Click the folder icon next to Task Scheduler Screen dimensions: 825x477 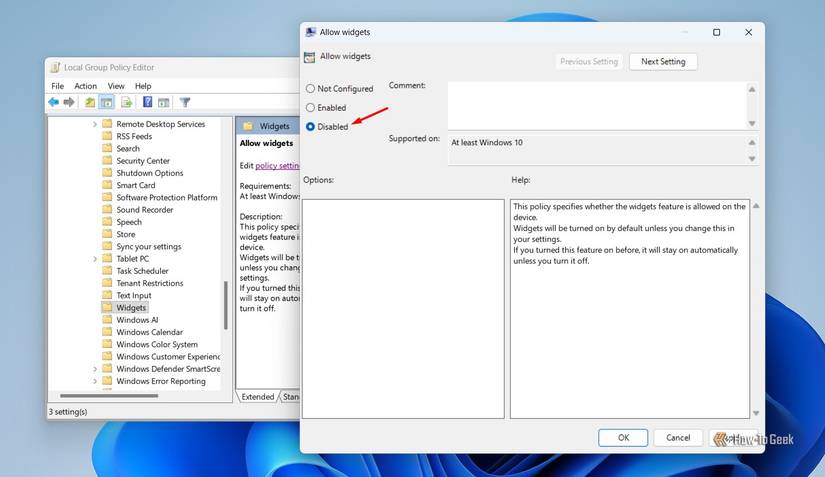pyautogui.click(x=107, y=270)
